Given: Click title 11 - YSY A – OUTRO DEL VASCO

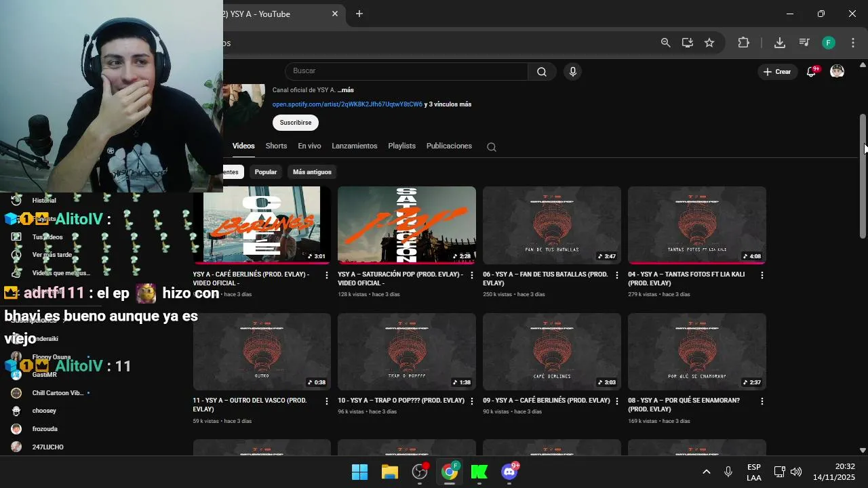Looking at the screenshot, I should click(x=250, y=405).
